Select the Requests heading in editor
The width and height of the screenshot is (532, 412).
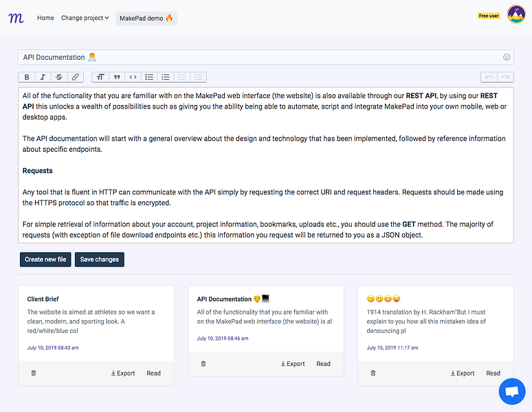click(x=38, y=171)
